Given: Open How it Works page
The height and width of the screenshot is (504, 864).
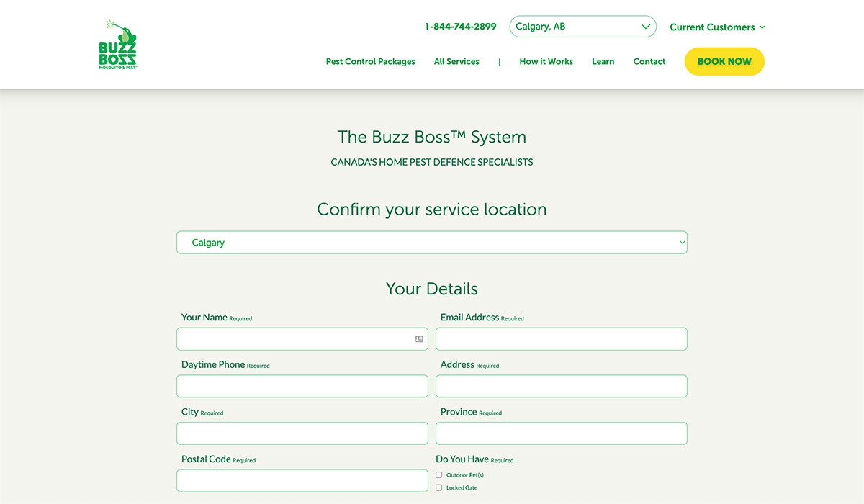Looking at the screenshot, I should point(546,62).
